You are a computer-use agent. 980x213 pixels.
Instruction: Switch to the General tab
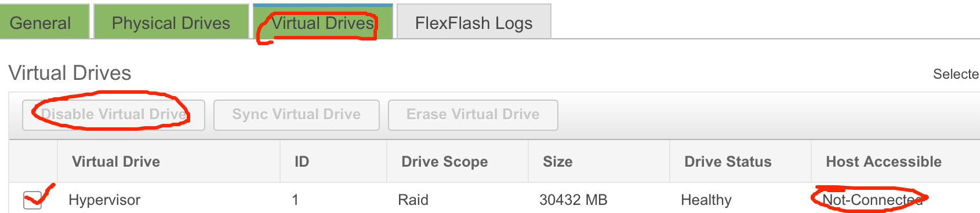(44, 22)
